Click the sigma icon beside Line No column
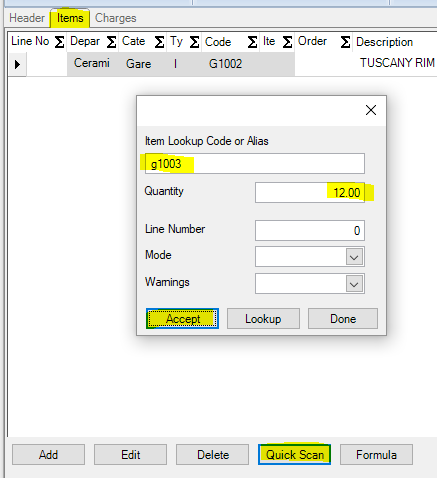The width and height of the screenshot is (437, 478). (x=59, y=42)
